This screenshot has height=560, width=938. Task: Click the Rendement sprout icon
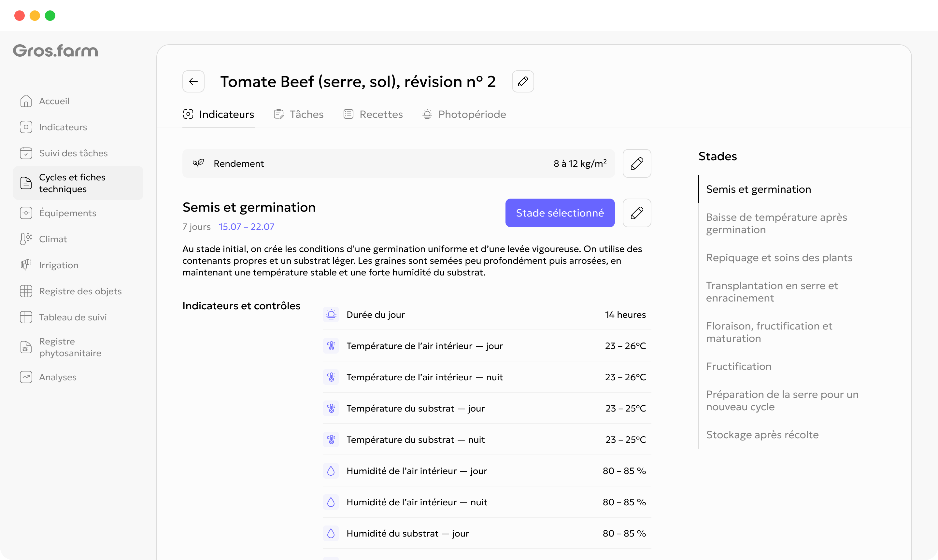click(198, 163)
